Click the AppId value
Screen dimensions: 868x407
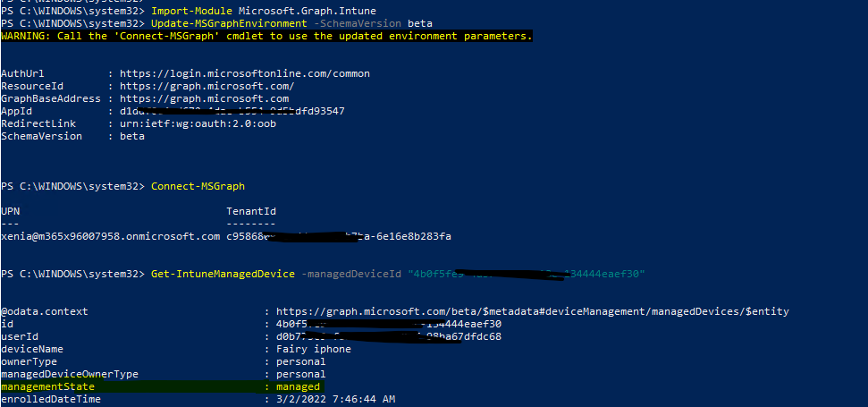pyautogui.click(x=232, y=111)
